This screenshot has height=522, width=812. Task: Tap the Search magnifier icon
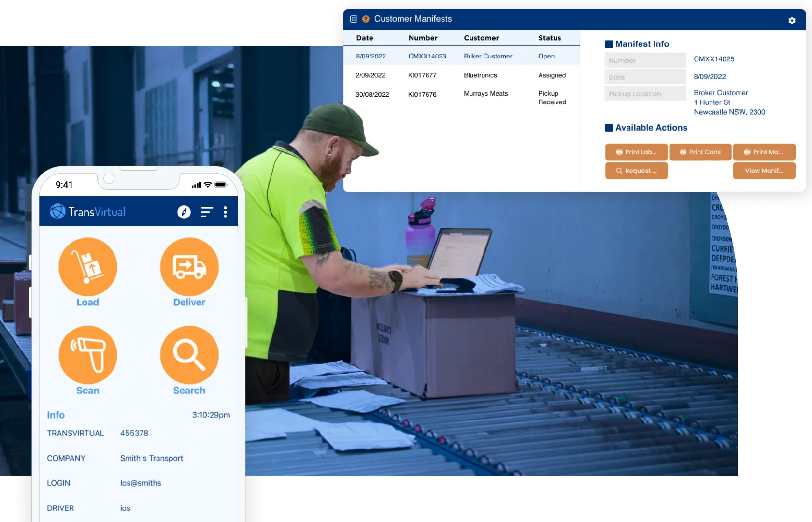189,354
